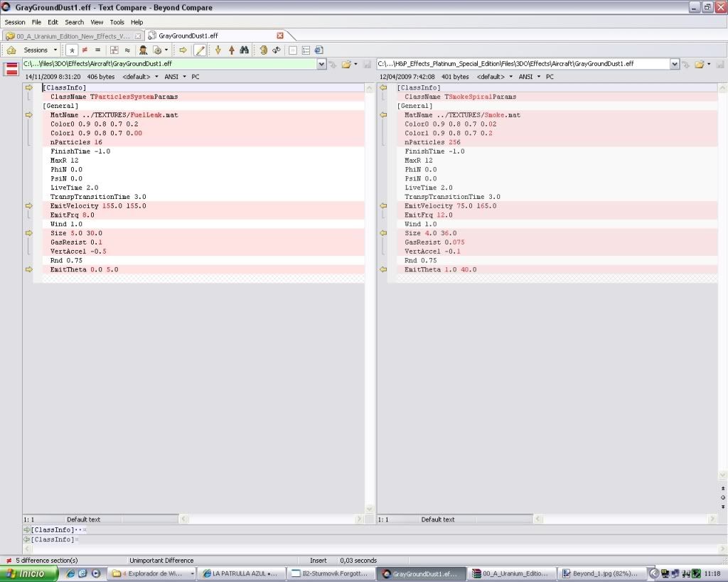Click the Copy to Right arrow icon
The width and height of the screenshot is (728, 582).
pyautogui.click(x=183, y=50)
